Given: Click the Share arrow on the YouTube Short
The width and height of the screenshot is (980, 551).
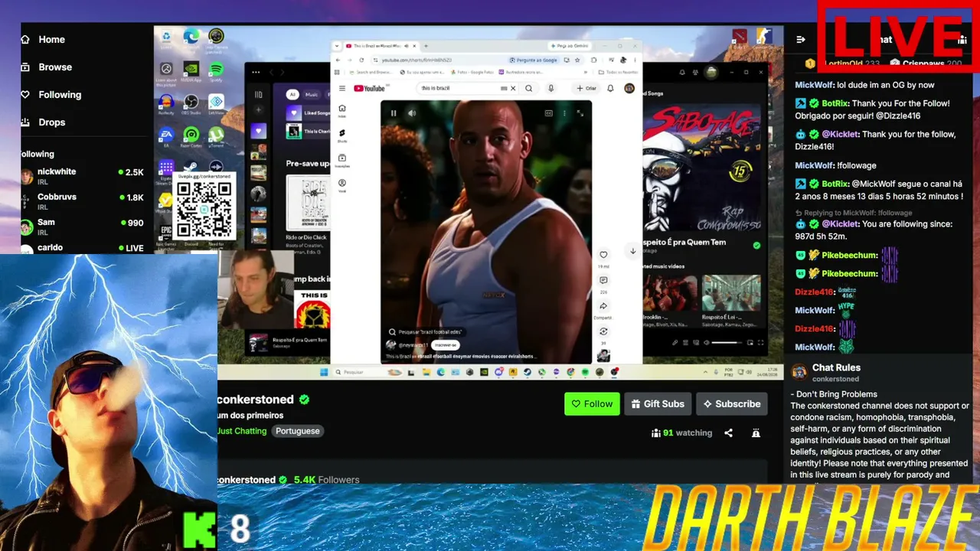Looking at the screenshot, I should point(603,306).
